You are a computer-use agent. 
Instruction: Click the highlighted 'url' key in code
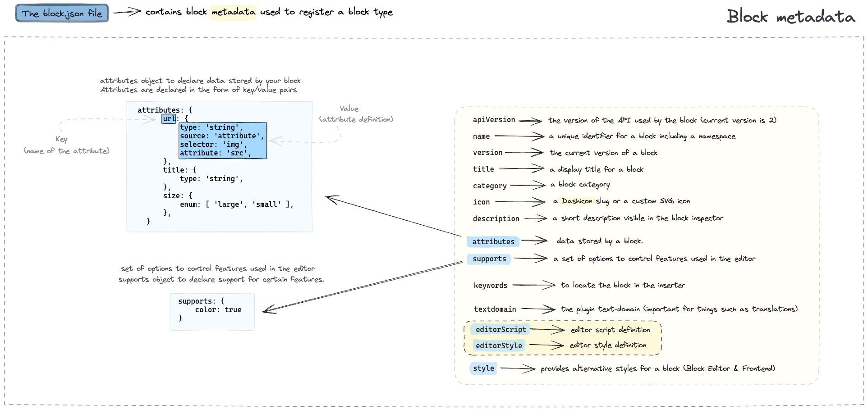pyautogui.click(x=169, y=119)
